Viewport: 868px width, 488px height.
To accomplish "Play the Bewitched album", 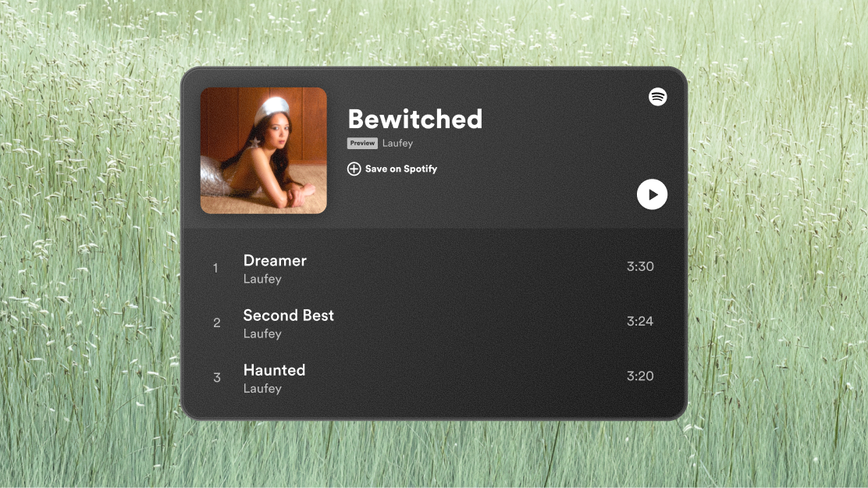I will point(652,194).
